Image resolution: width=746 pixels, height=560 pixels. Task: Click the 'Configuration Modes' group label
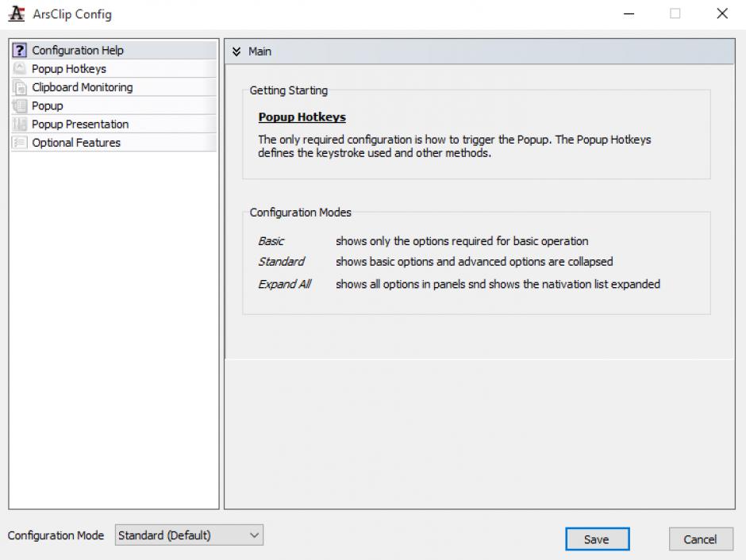tap(300, 213)
